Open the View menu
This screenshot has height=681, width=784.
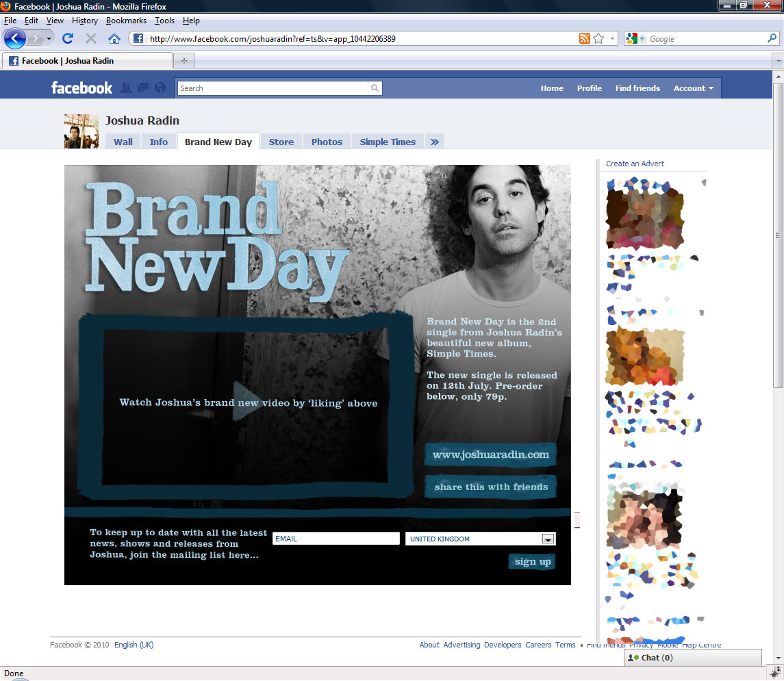(55, 21)
